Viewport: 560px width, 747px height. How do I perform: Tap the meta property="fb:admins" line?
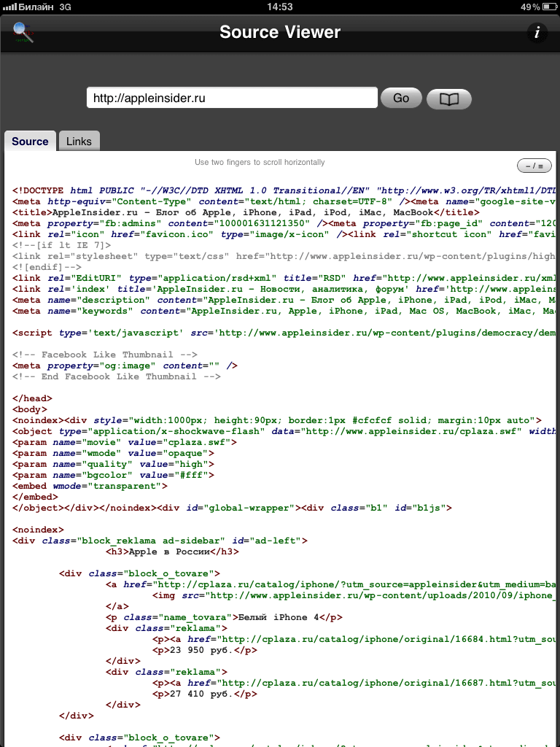tap(284, 223)
